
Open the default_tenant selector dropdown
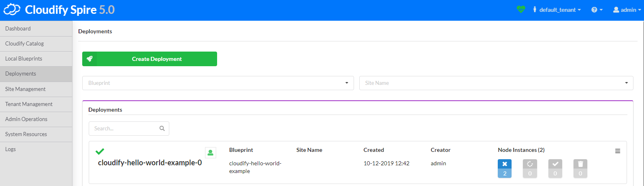pyautogui.click(x=557, y=10)
